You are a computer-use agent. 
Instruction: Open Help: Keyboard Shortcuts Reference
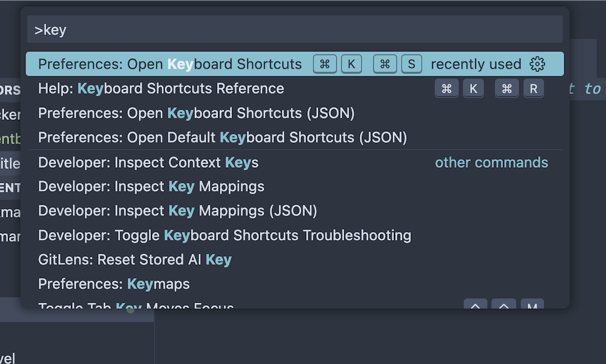(x=161, y=88)
